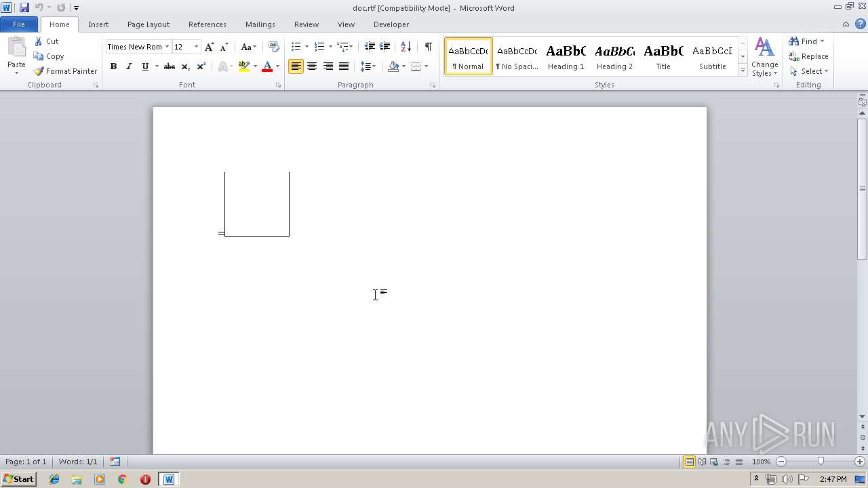The image size is (868, 488).
Task: Switch to the Developer tab
Action: [x=391, y=24]
